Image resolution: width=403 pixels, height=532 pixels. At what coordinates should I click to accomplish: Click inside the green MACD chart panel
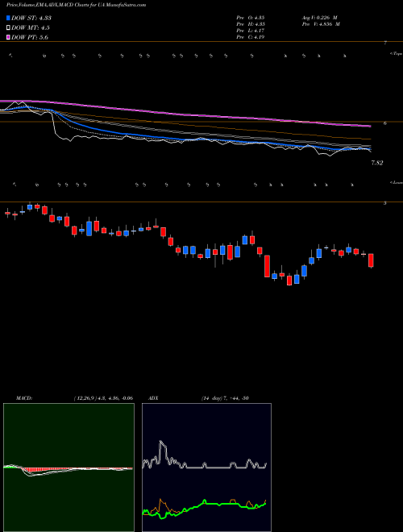(x=69, y=468)
